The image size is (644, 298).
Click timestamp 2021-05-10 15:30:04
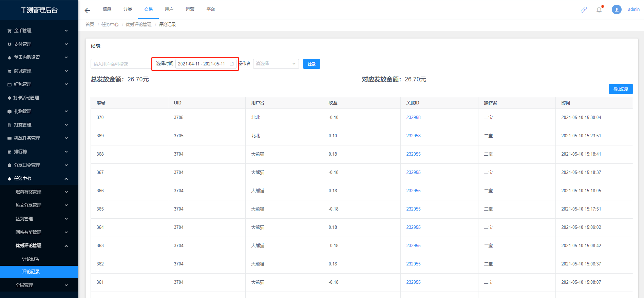[x=581, y=117]
